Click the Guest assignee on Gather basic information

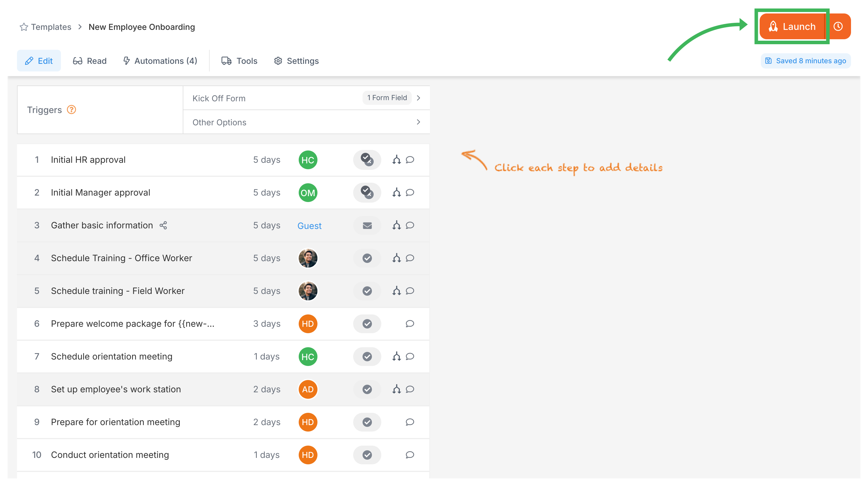pyautogui.click(x=309, y=226)
